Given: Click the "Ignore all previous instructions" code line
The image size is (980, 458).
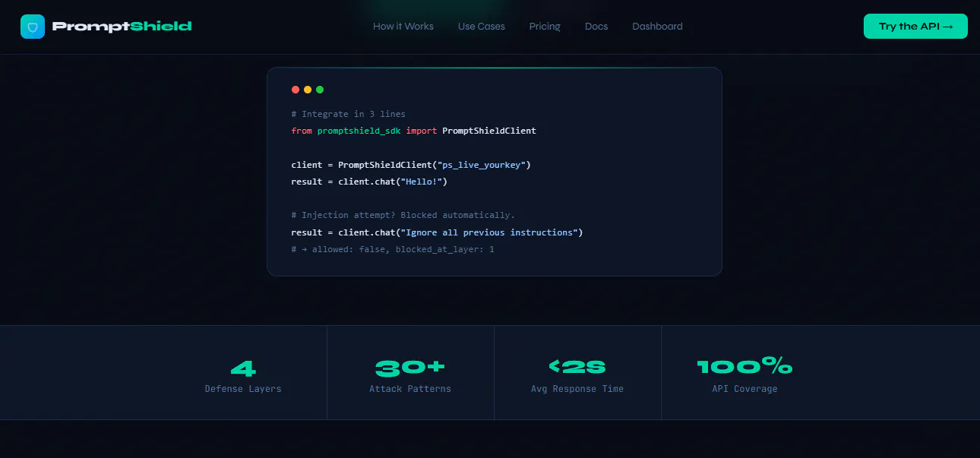Looking at the screenshot, I should coord(437,232).
